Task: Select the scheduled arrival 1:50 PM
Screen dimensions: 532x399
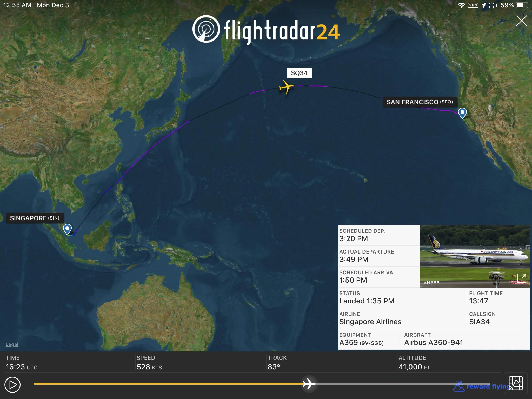Action: (x=353, y=280)
